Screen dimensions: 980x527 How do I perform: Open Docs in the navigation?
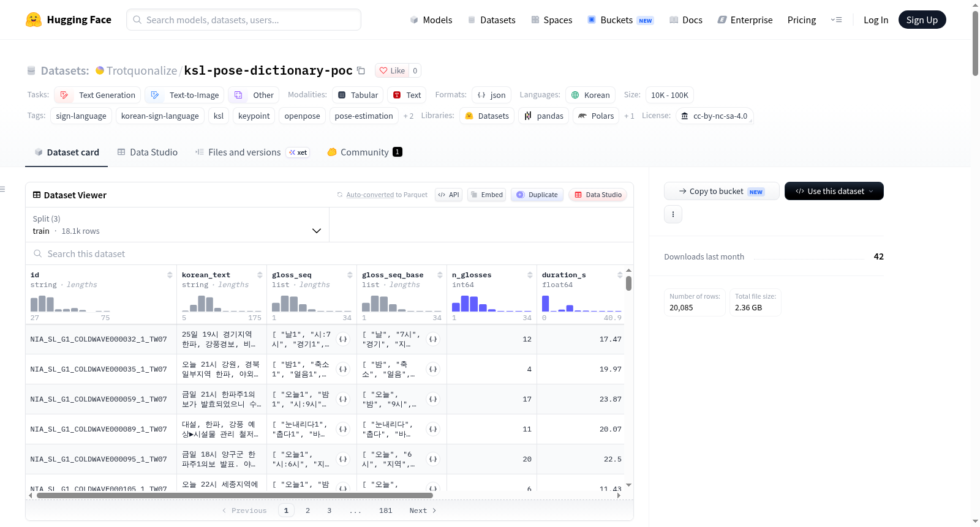coord(686,20)
